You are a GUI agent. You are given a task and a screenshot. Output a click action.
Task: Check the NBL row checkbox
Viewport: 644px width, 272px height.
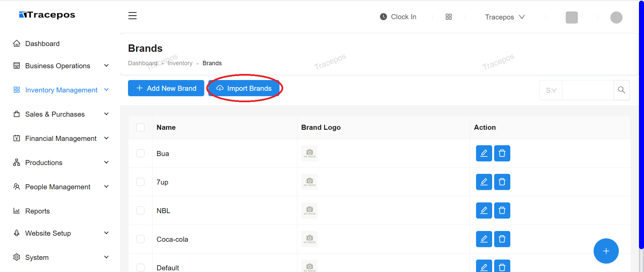tap(140, 210)
